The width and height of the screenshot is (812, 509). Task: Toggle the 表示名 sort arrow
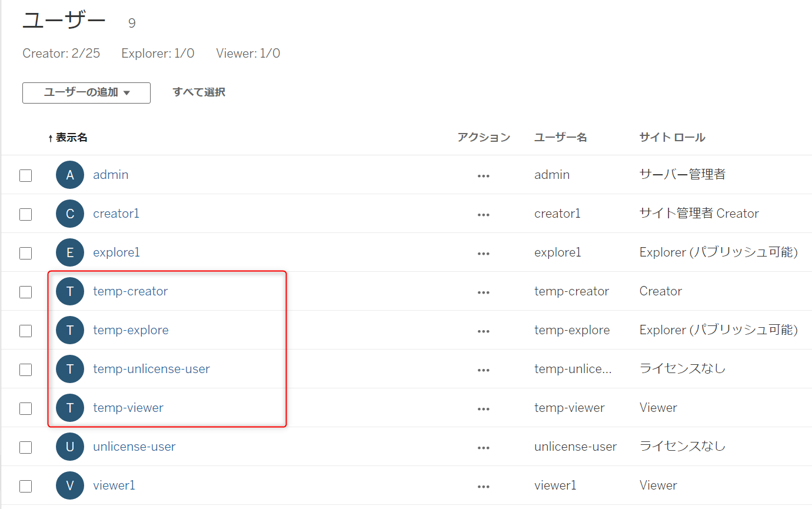point(49,137)
